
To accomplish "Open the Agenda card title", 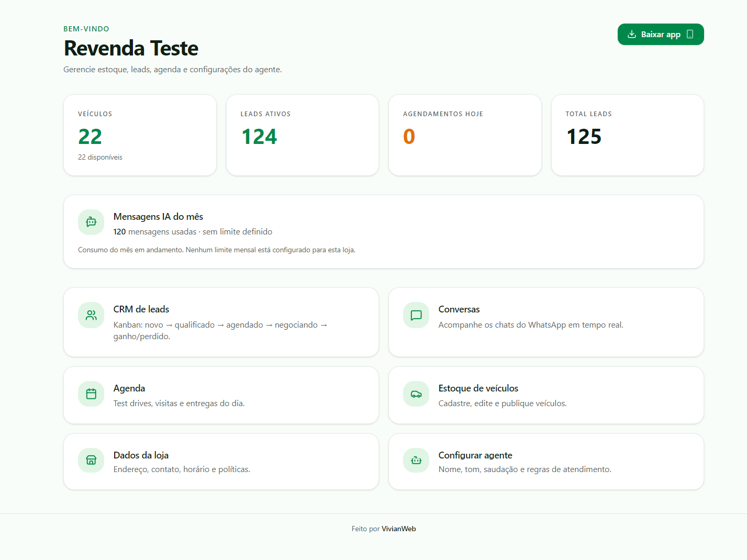I will point(129,388).
